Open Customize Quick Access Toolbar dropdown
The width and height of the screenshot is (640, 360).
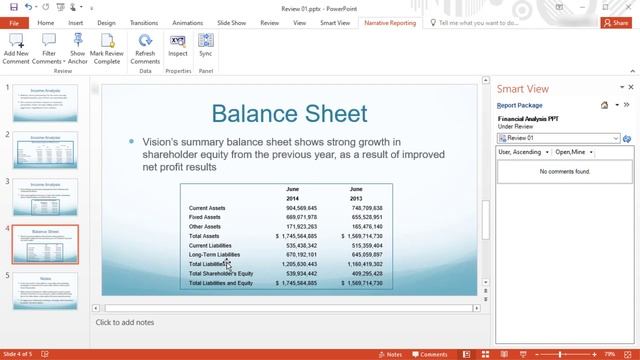coord(91,8)
